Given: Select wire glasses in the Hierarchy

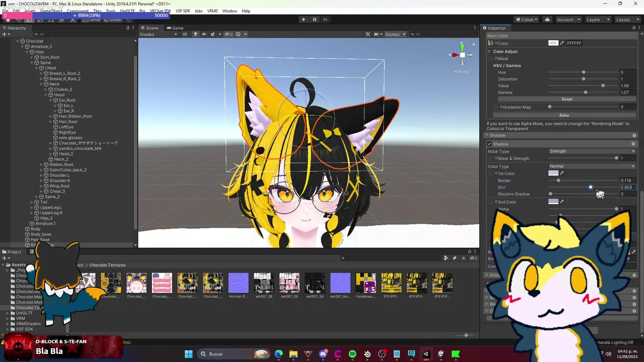Looking at the screenshot, I should pyautogui.click(x=70, y=138).
